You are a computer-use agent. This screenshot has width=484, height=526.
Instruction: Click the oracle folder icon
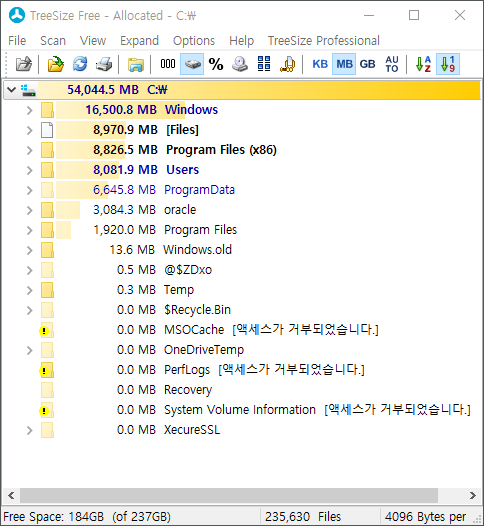coord(47,210)
